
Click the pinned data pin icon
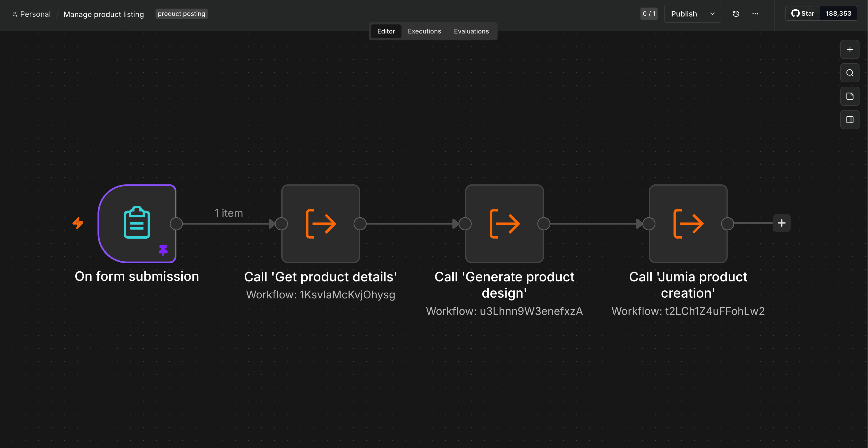click(163, 250)
